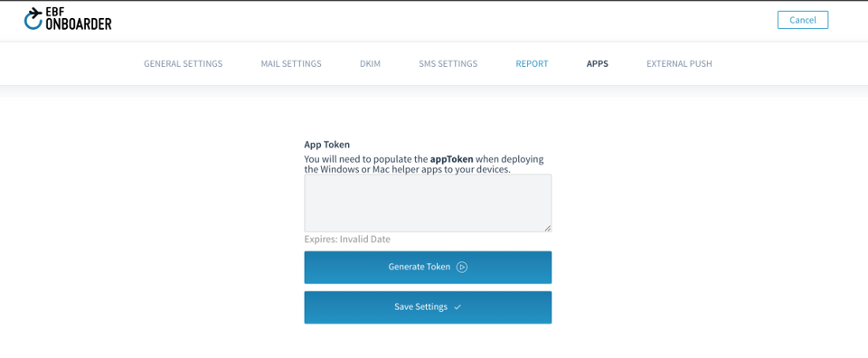Select the Apps tab
The width and height of the screenshot is (868, 358).
pos(598,63)
